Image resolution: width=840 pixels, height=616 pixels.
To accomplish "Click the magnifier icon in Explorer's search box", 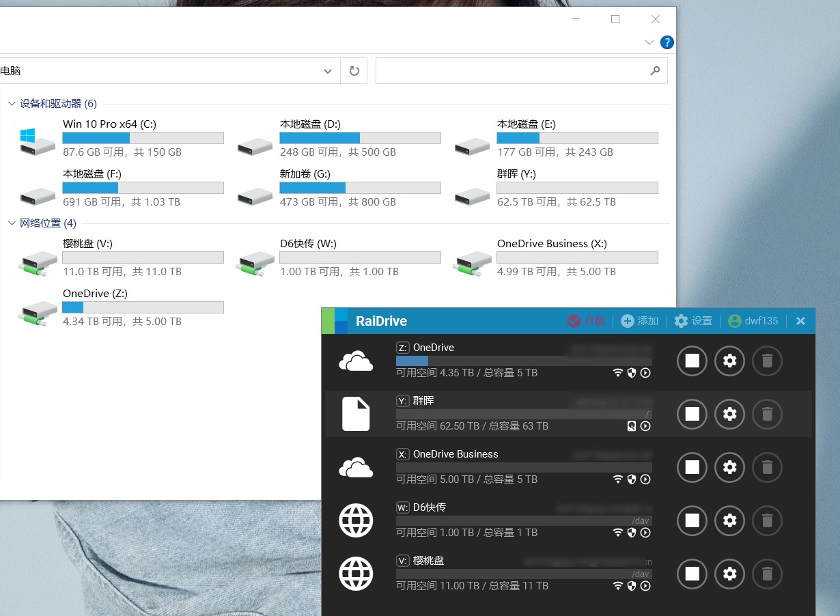I will pos(655,70).
